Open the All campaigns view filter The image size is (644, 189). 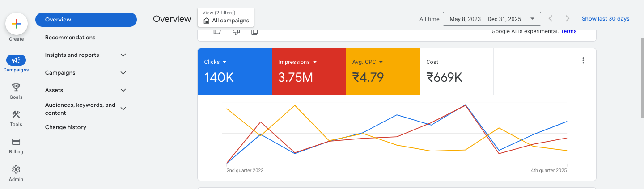click(226, 17)
